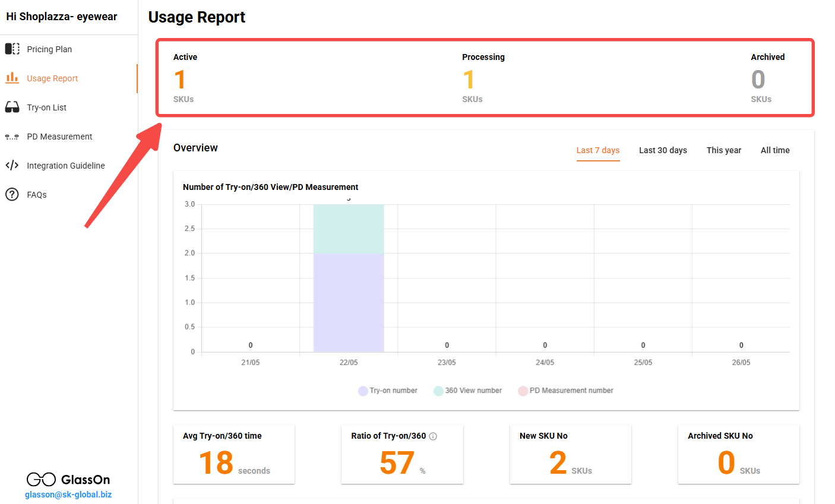Screen dimensions: 835x504
Task: Click the FAQs question mark icon
Action: (x=12, y=194)
